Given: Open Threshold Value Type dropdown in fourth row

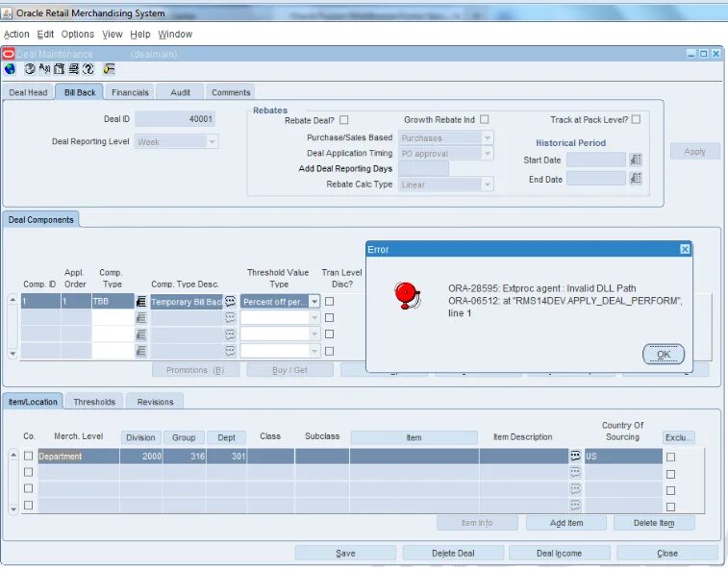Looking at the screenshot, I should (x=314, y=352).
